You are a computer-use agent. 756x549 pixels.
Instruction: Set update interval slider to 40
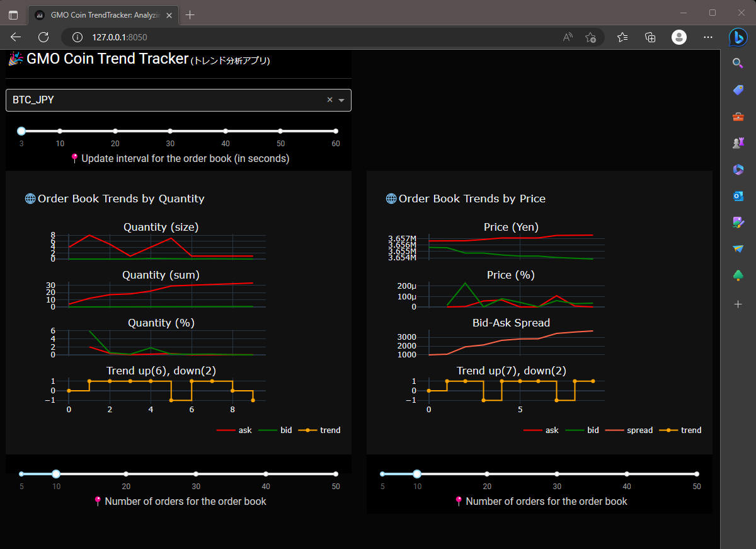tap(226, 131)
